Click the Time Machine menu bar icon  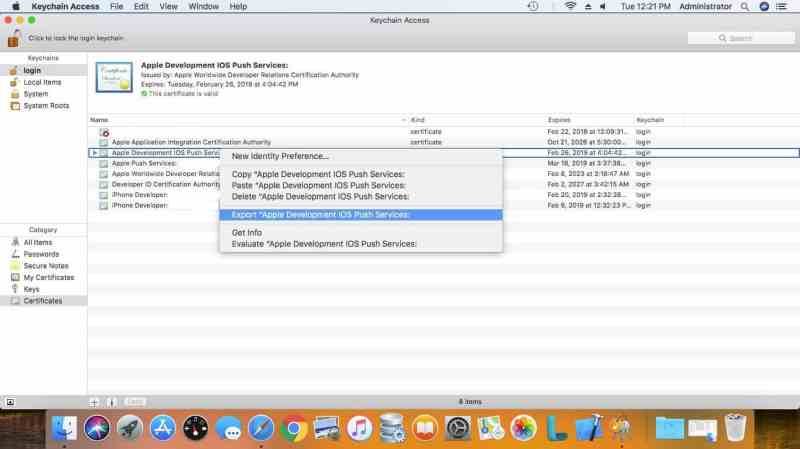click(x=533, y=7)
